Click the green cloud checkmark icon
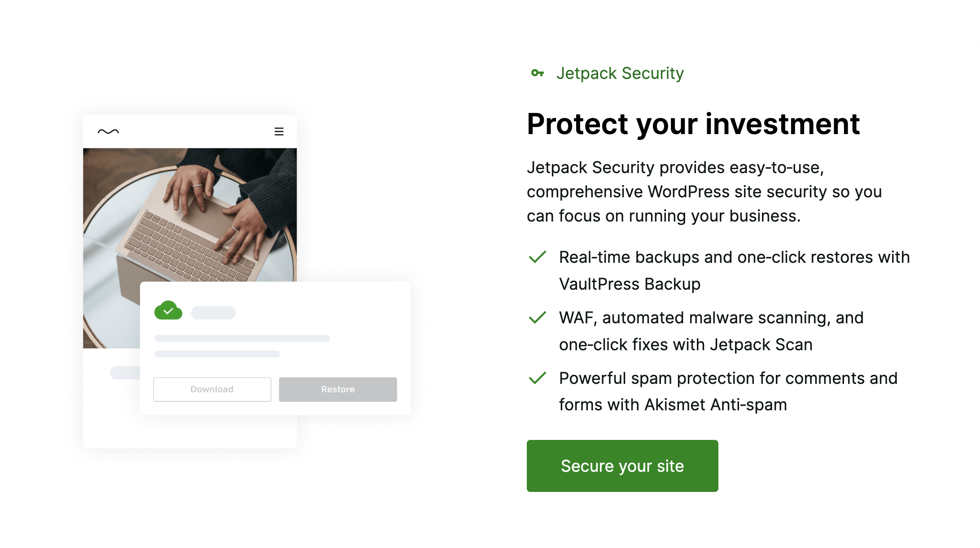980x548 pixels. [168, 310]
